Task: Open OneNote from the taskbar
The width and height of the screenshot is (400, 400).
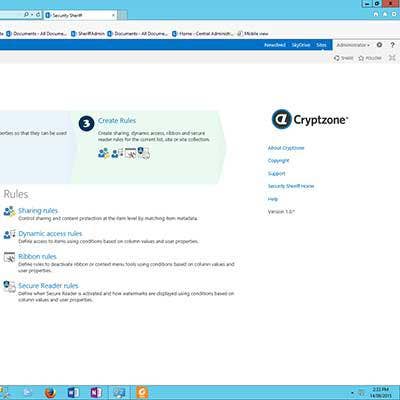Action: (x=96, y=393)
